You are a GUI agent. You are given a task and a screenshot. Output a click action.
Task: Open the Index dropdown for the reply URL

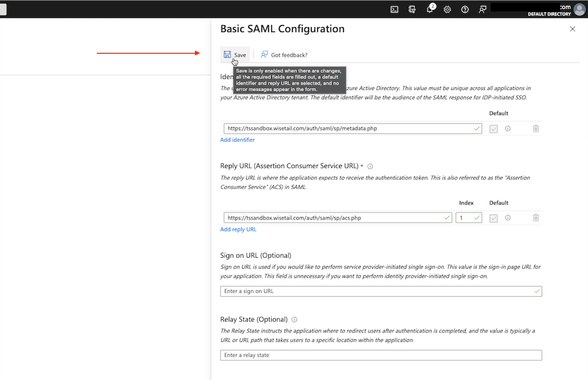click(x=468, y=217)
